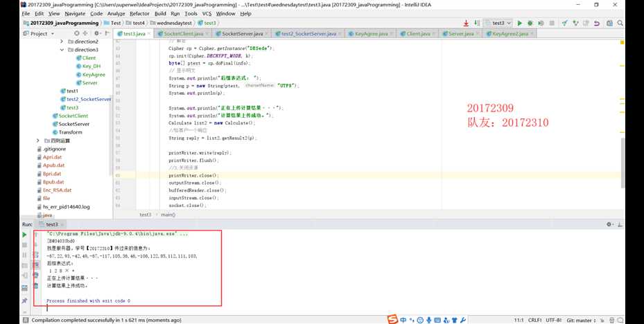Select Transform class in project tree

click(x=67, y=132)
